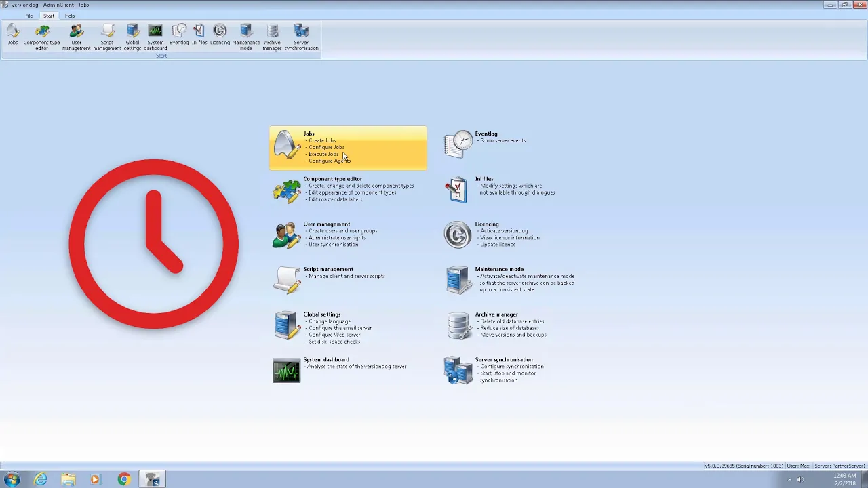Click the Archive manager heading
868x488 pixels.
[x=496, y=314]
